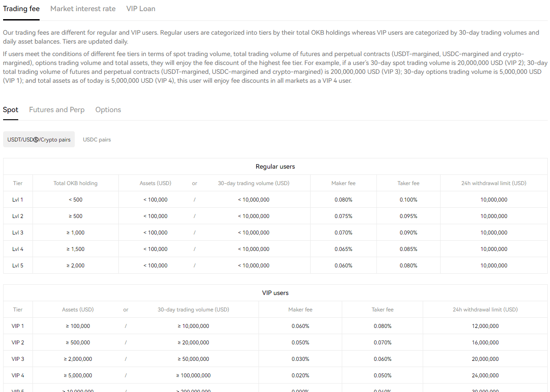
Task: Select USDT/USDⓈ/Crypto pairs filter button
Action: coord(39,140)
